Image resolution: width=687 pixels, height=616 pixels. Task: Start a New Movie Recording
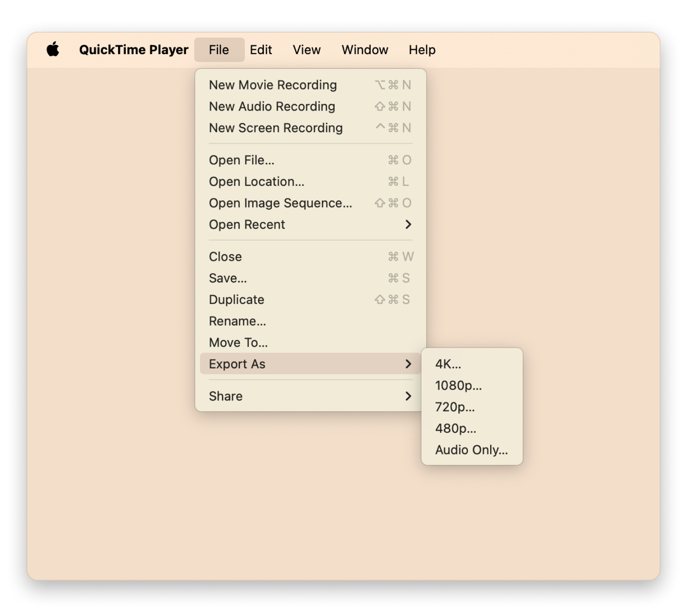pyautogui.click(x=273, y=85)
